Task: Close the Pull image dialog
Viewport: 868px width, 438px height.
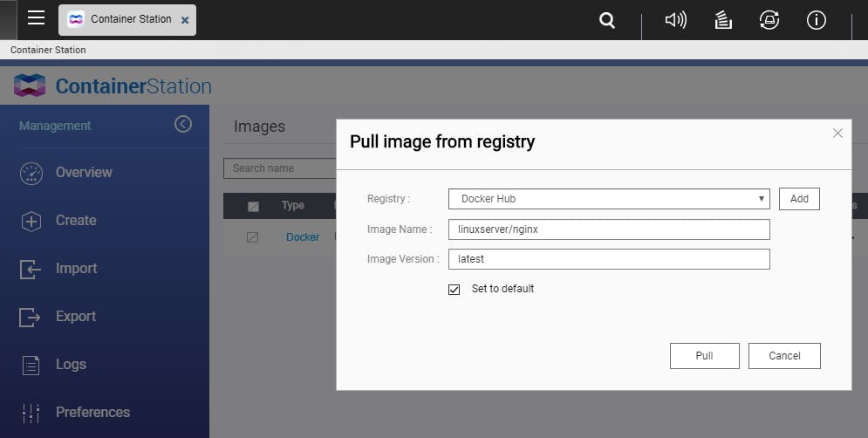Action: click(x=837, y=133)
